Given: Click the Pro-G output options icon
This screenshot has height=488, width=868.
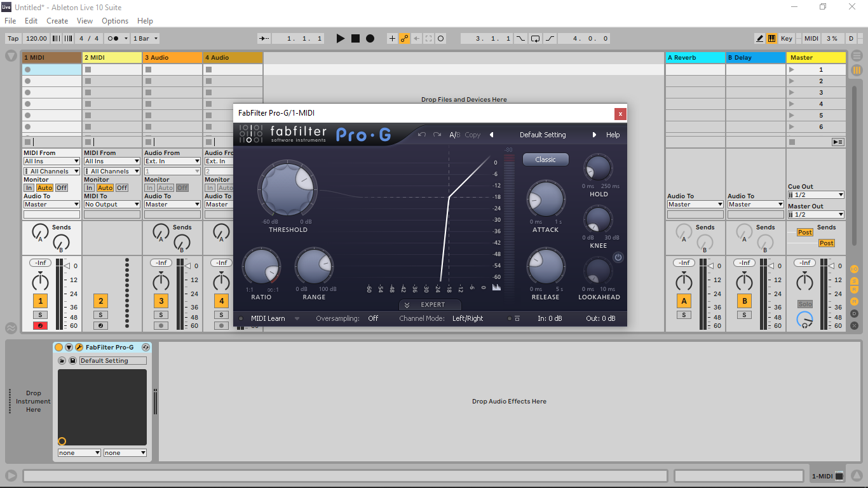Looking at the screenshot, I should point(517,319).
